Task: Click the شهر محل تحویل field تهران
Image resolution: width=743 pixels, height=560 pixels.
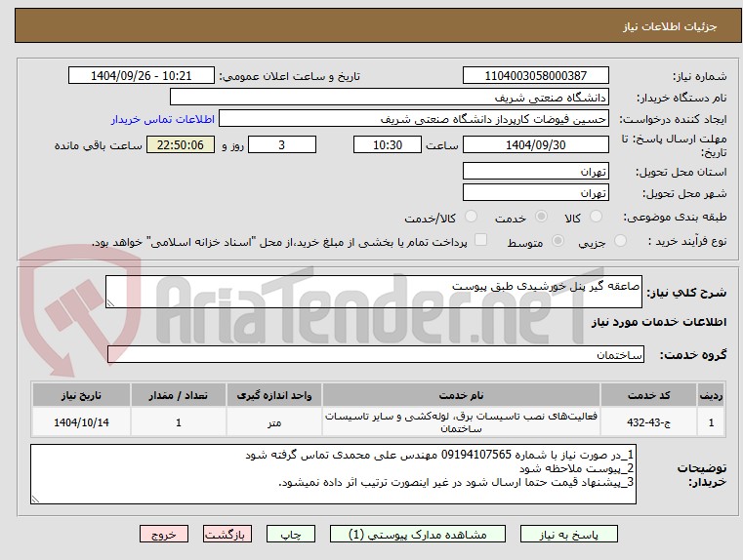Action: click(535, 192)
